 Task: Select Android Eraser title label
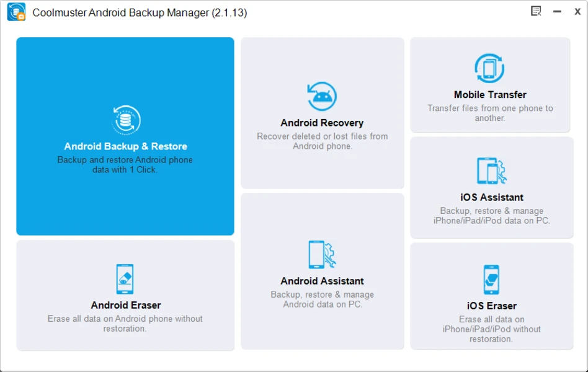[126, 305]
